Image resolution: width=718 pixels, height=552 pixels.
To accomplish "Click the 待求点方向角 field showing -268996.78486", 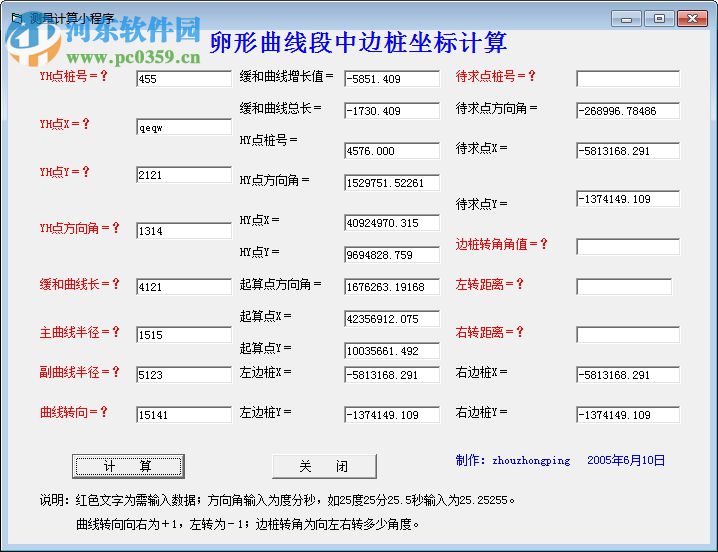I will (628, 111).
